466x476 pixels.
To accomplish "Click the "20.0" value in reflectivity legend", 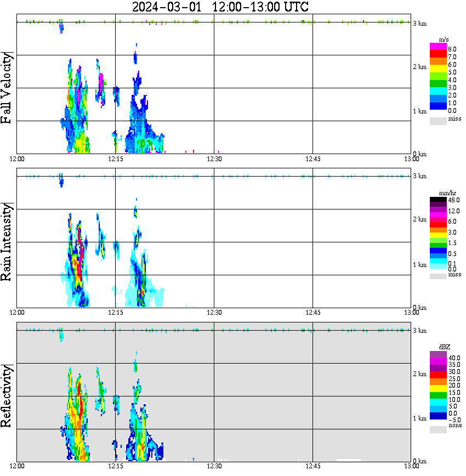I will pos(454,386).
